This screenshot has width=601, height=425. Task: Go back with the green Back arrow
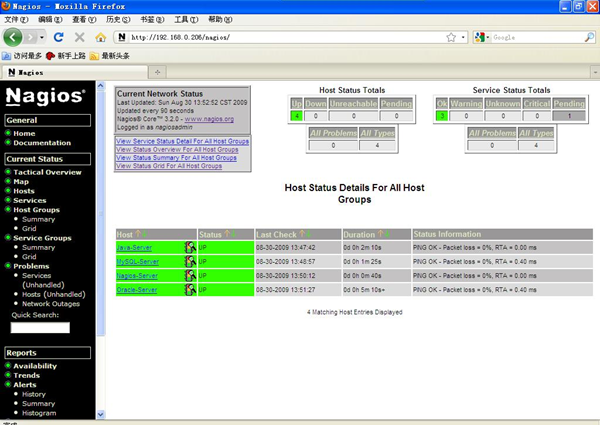tap(13, 37)
